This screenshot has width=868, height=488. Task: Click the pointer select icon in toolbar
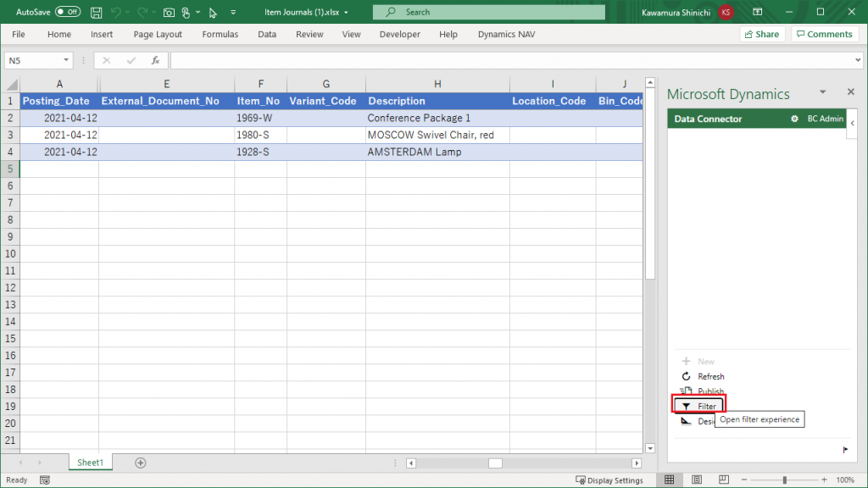pos(213,12)
